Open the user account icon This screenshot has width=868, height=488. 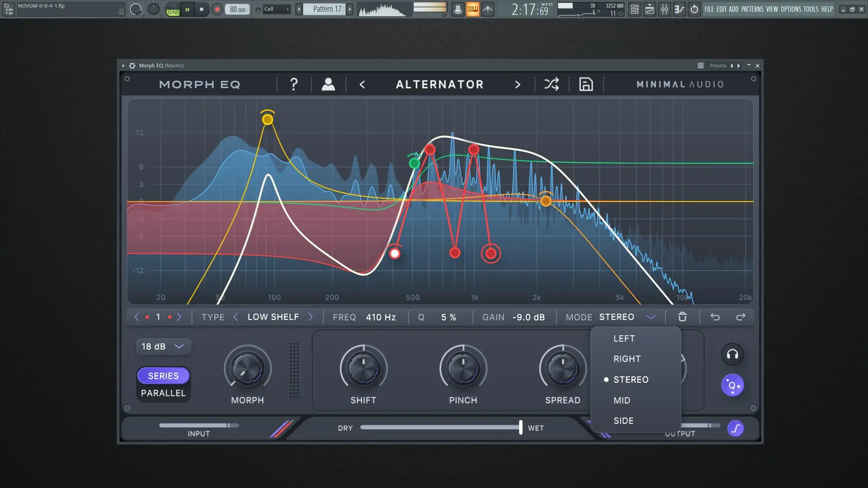[x=328, y=84]
